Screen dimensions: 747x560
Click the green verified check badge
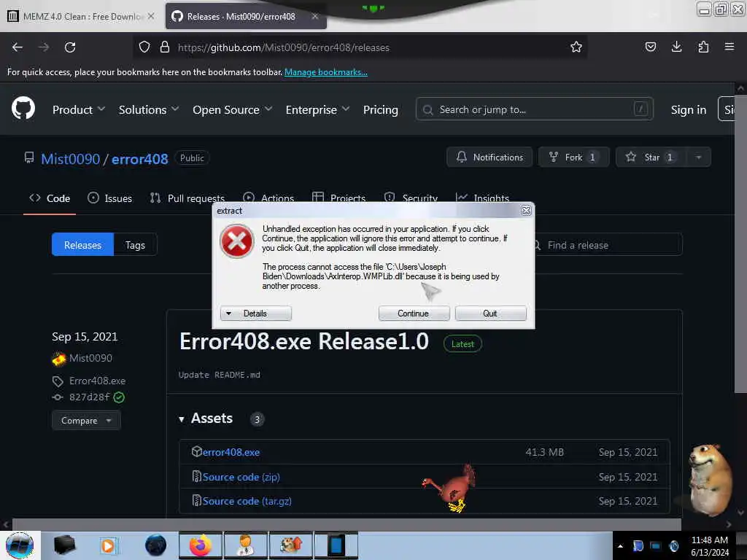click(119, 397)
